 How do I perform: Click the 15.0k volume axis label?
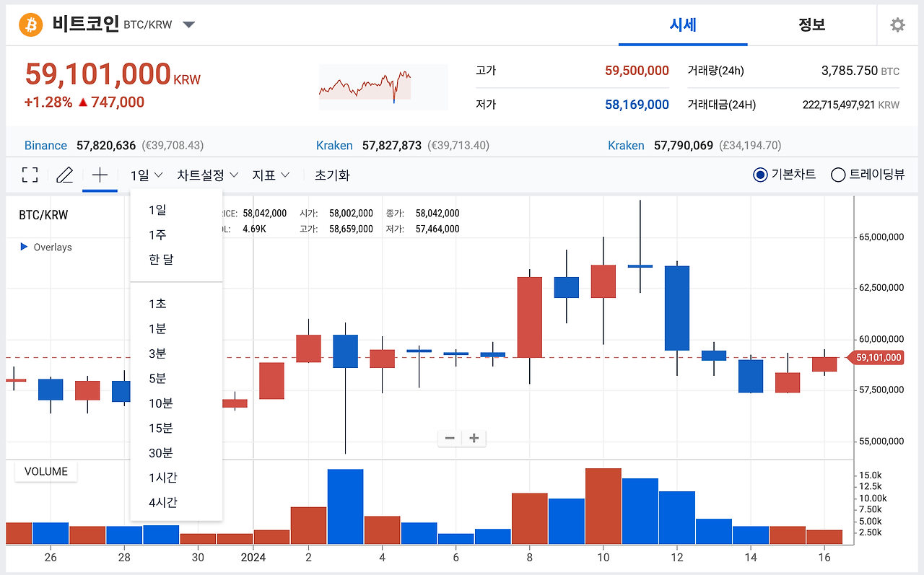click(x=871, y=475)
